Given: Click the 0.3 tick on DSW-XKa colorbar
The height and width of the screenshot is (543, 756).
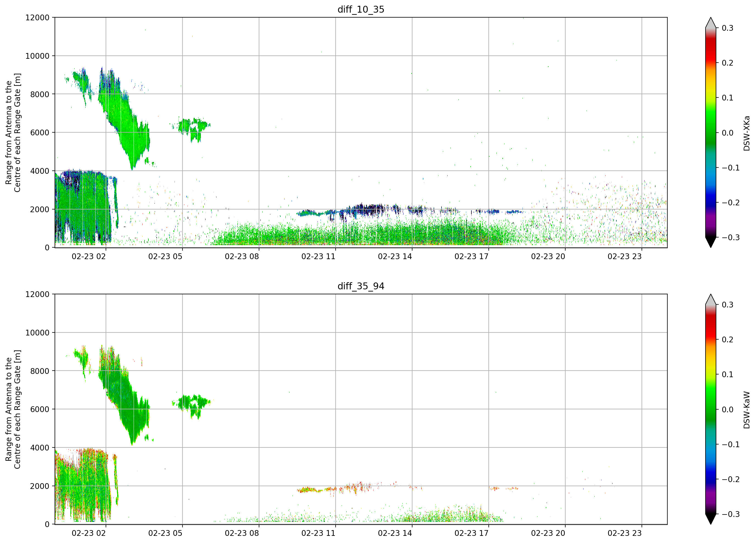Looking at the screenshot, I should pos(727,28).
